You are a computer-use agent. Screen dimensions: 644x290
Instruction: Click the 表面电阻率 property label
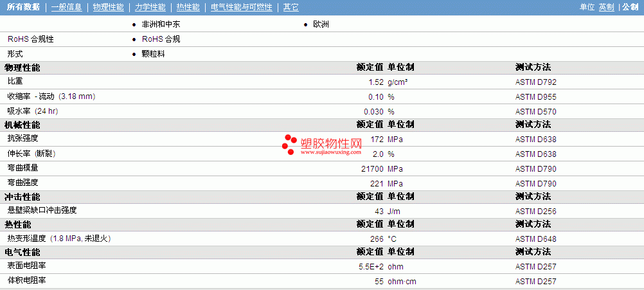[x=27, y=266]
